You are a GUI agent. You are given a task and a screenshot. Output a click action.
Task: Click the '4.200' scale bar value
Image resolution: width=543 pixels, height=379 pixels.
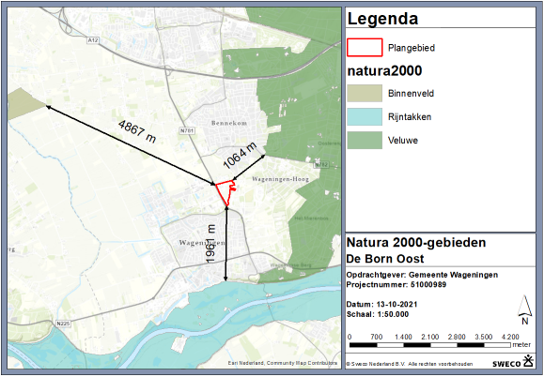pos(510,337)
